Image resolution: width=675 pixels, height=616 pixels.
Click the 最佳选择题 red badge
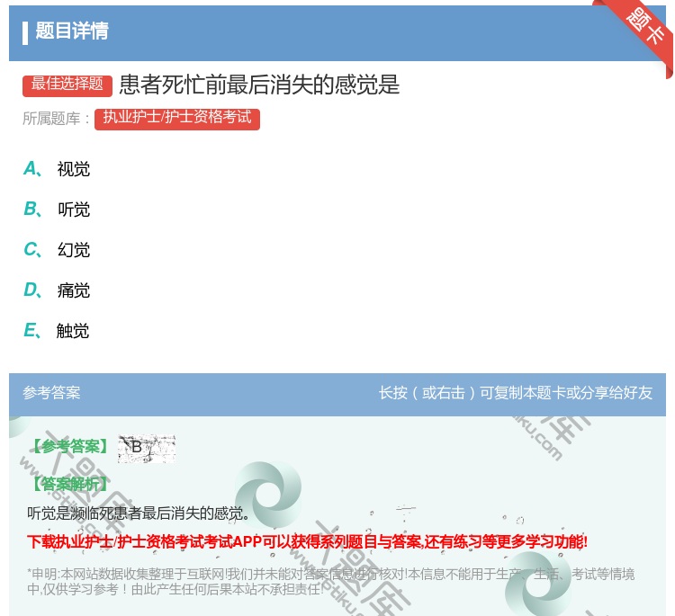(x=67, y=85)
